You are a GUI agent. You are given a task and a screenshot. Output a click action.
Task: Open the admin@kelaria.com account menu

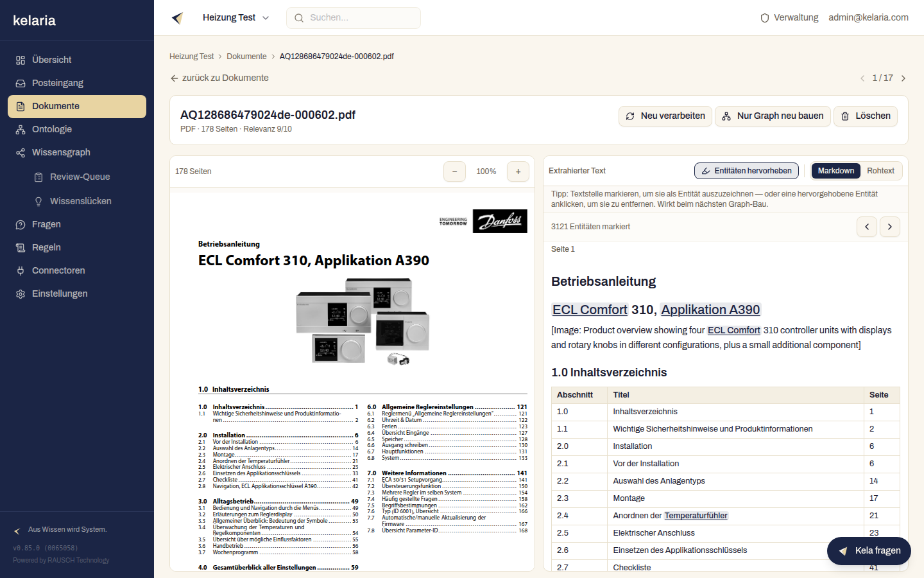click(x=868, y=18)
